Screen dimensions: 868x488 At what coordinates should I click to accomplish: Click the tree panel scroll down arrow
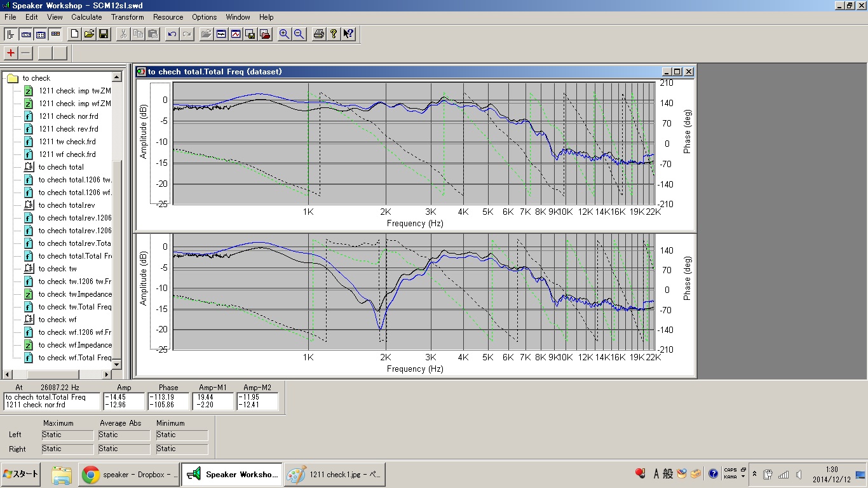click(x=117, y=365)
